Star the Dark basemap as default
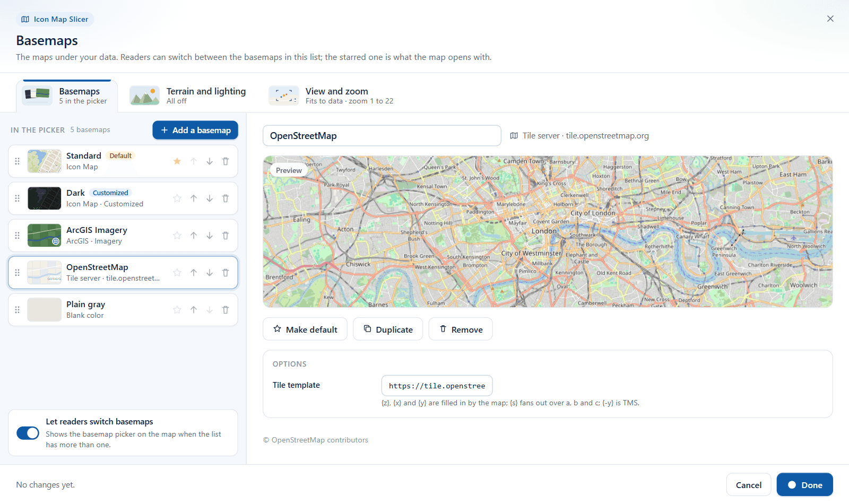Image resolution: width=849 pixels, height=504 pixels. [177, 198]
